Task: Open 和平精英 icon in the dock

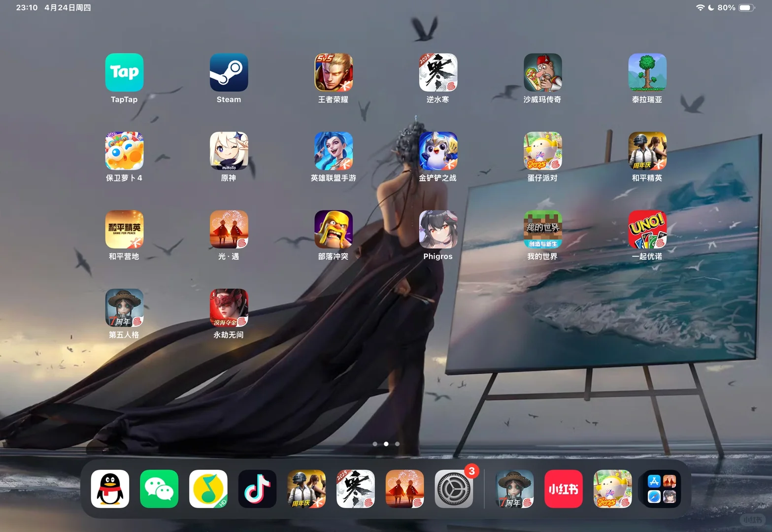Action: coord(306,489)
